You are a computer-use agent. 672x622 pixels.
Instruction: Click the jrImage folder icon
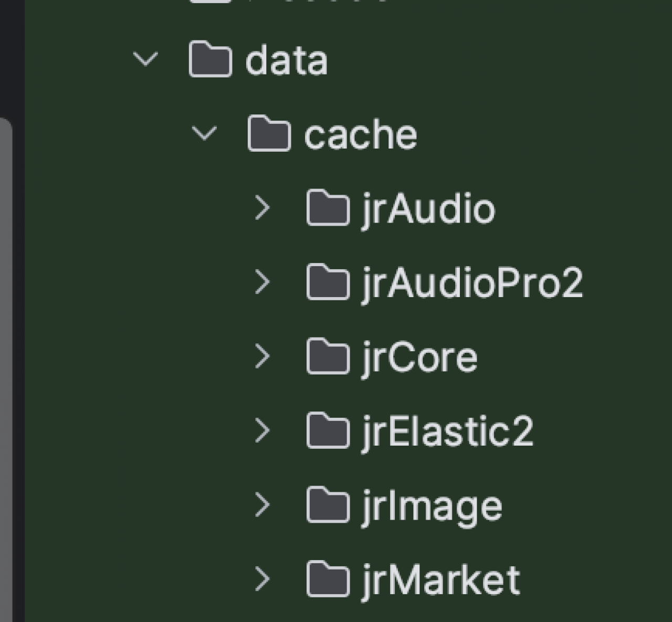coord(328,505)
